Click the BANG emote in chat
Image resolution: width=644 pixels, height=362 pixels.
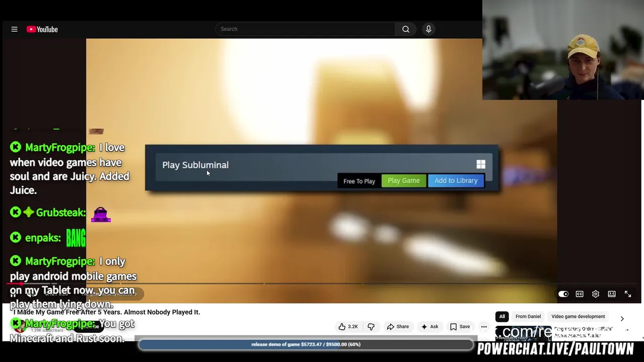tap(76, 238)
